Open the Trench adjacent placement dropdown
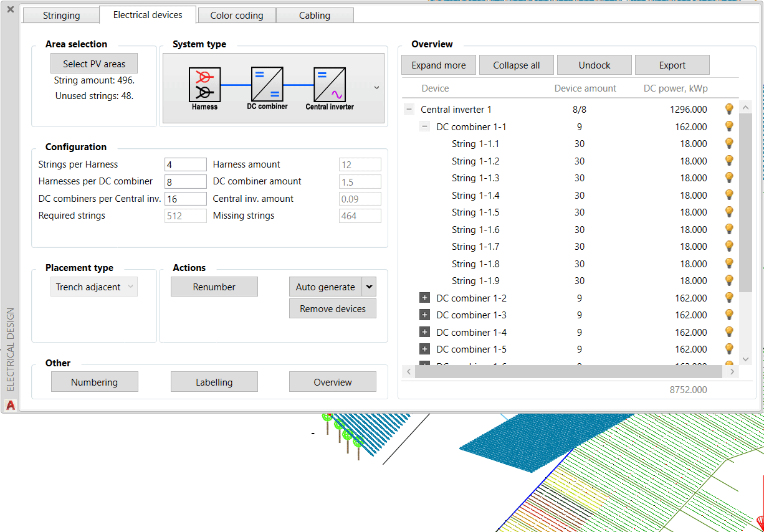The height and width of the screenshot is (532, 764). pyautogui.click(x=94, y=287)
